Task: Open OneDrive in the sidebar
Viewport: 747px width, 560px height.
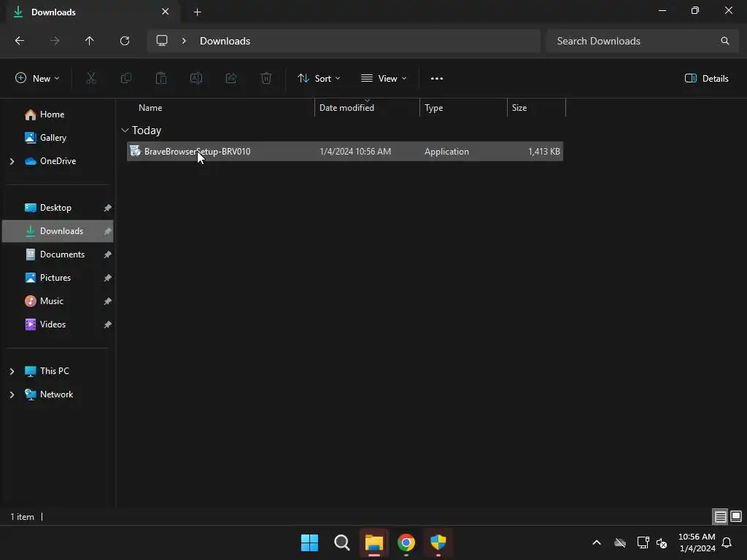Action: point(58,161)
